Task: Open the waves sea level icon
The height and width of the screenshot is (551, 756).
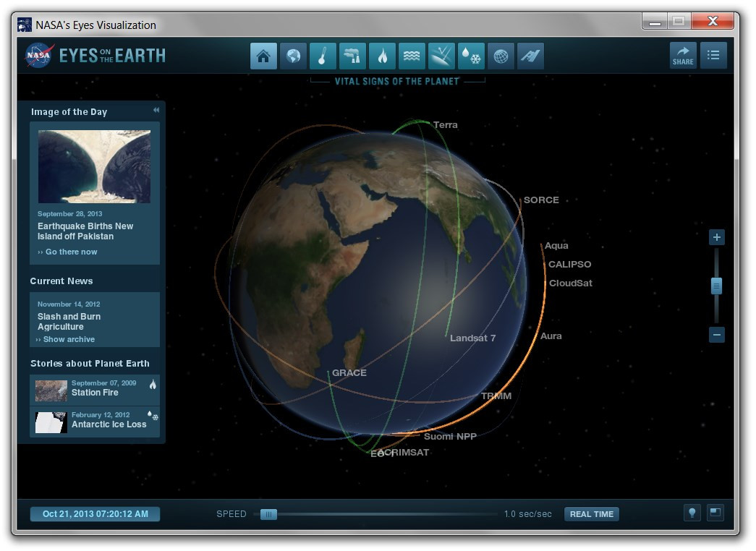Action: point(412,56)
